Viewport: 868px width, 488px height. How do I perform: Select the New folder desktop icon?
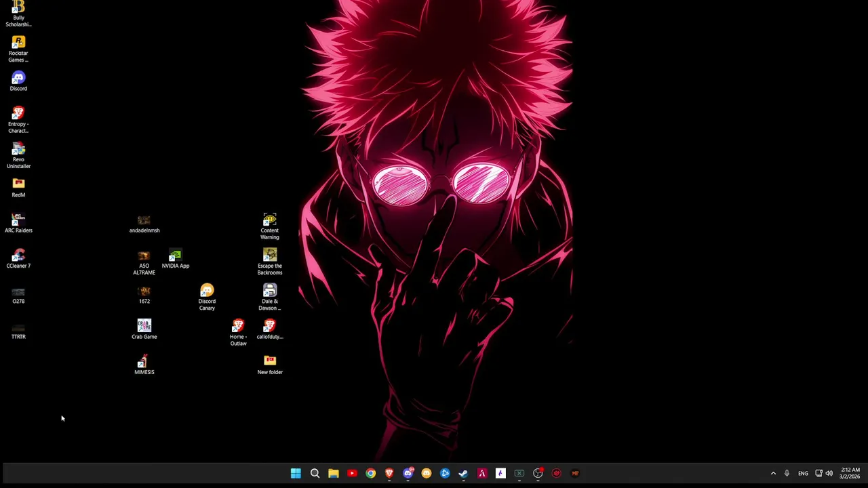point(270,365)
